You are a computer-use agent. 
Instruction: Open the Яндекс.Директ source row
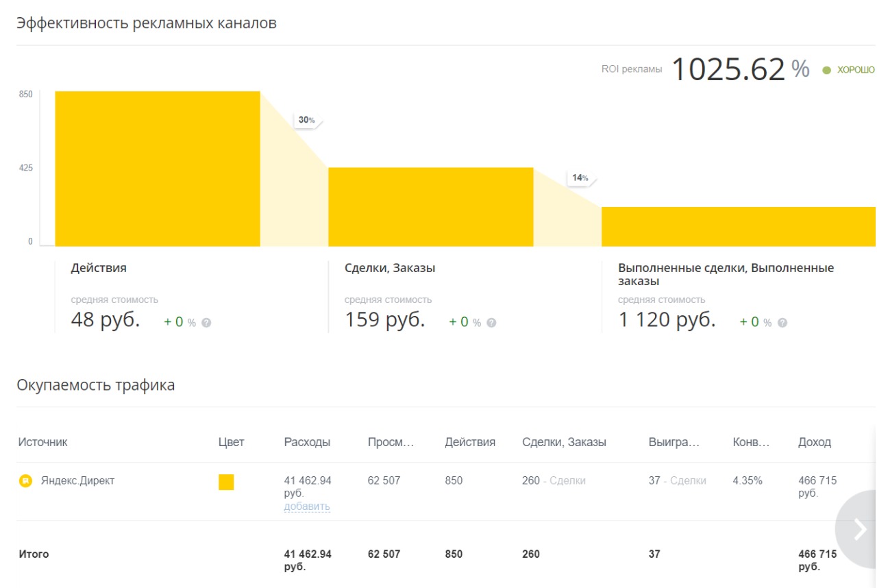click(x=438, y=491)
